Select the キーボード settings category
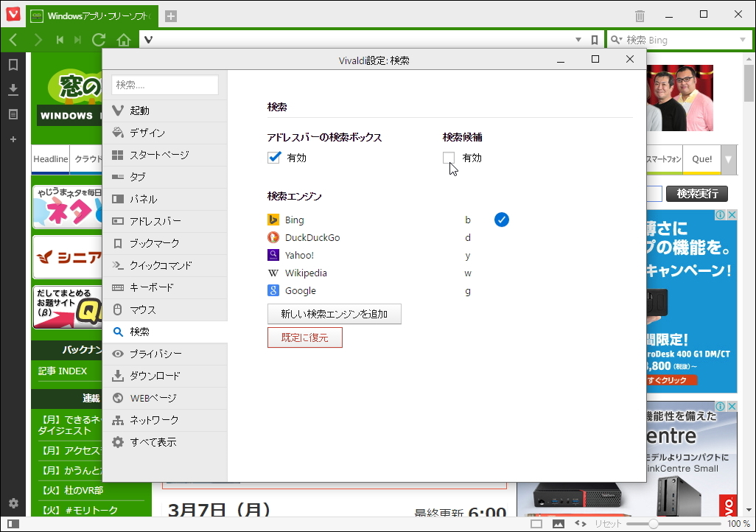The height and width of the screenshot is (532, 756). (x=163, y=287)
